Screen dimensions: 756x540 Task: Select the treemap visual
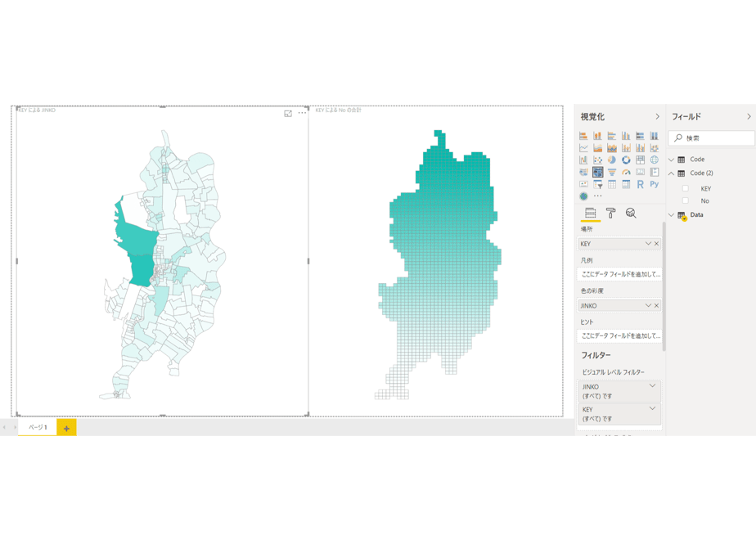(x=641, y=160)
